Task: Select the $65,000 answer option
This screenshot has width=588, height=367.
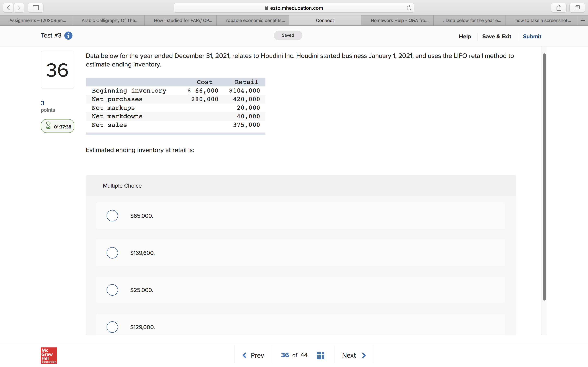Action: [112, 216]
